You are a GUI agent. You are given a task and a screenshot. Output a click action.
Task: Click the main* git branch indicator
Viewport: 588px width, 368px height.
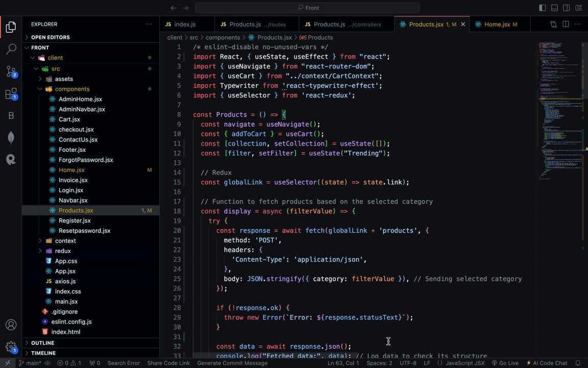coord(30,363)
